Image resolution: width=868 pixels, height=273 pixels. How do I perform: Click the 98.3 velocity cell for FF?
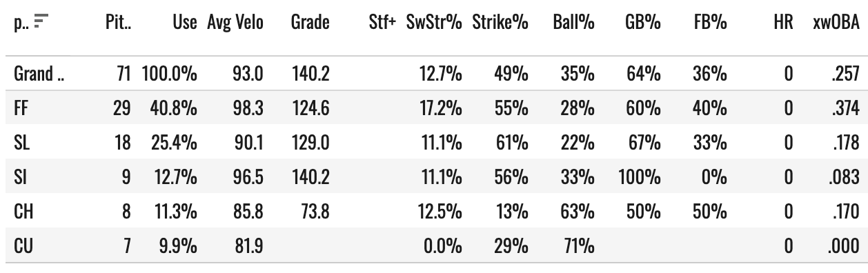[x=248, y=107]
